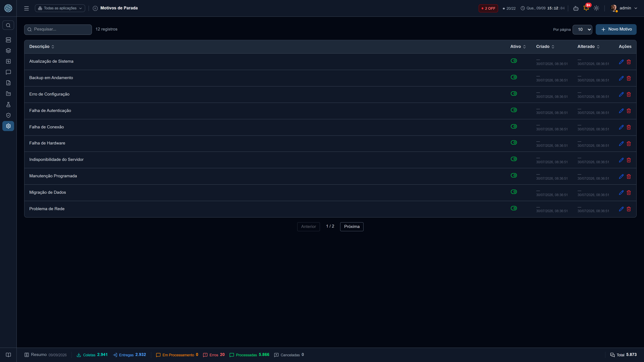Image resolution: width=644 pixels, height=362 pixels.
Task: Open the notifications bell
Action: 586,8
